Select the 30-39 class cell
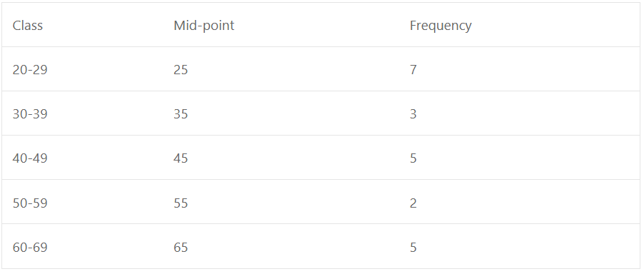 83,113
